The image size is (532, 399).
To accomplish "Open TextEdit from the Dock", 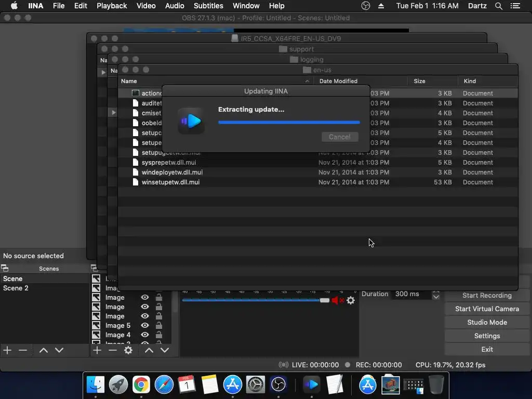I will pos(335,384).
